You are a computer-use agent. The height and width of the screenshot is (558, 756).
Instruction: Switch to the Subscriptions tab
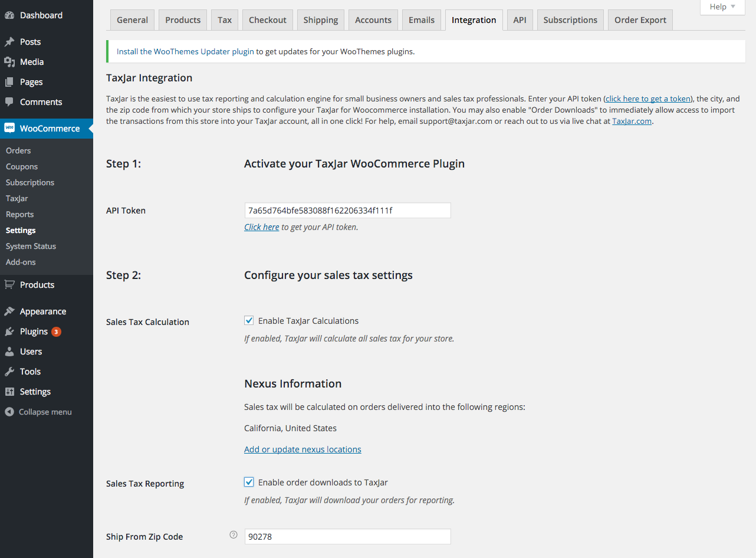pos(570,20)
